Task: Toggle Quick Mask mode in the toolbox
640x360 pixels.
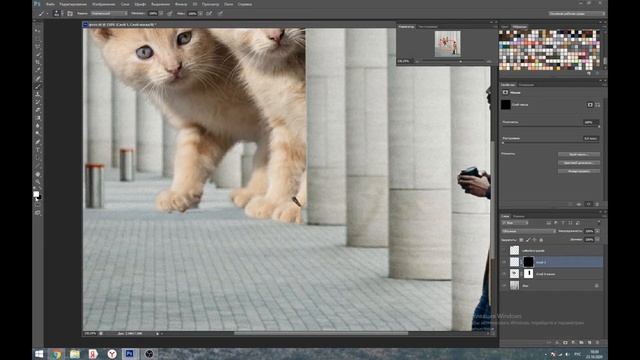Action: (x=38, y=205)
